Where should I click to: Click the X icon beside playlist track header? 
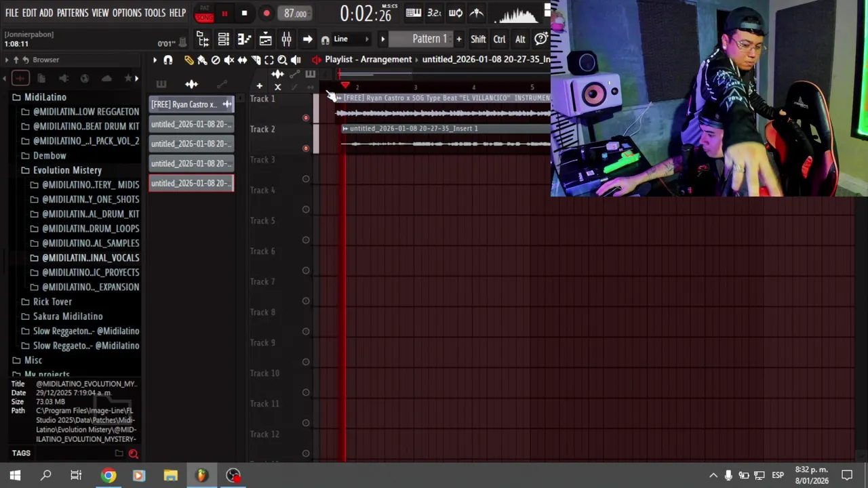coord(277,87)
